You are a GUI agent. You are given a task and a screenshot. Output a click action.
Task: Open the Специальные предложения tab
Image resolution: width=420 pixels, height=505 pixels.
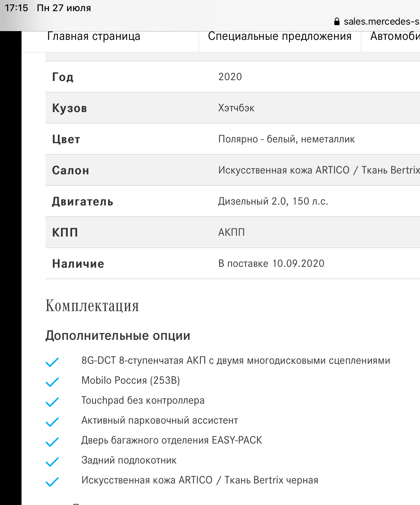point(280,36)
